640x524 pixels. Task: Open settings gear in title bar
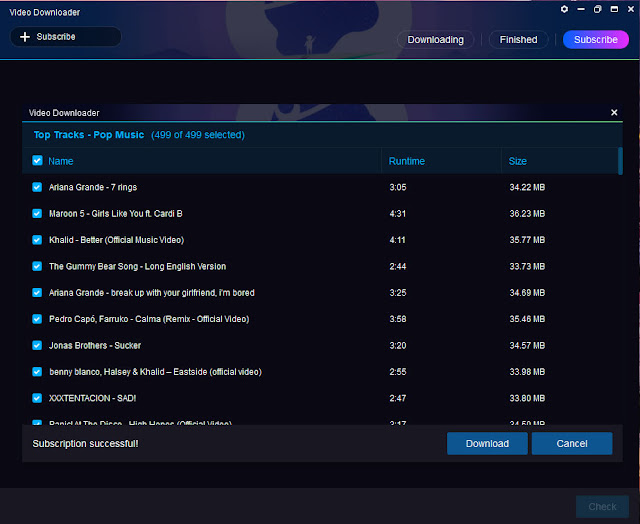(564, 9)
